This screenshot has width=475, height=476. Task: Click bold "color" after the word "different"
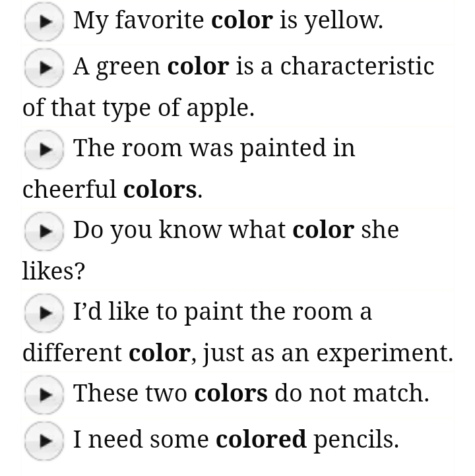[x=159, y=353]
